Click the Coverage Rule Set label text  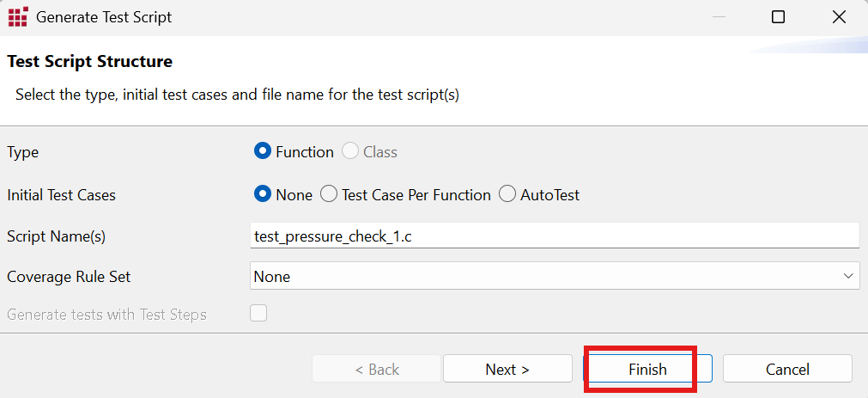(x=69, y=276)
